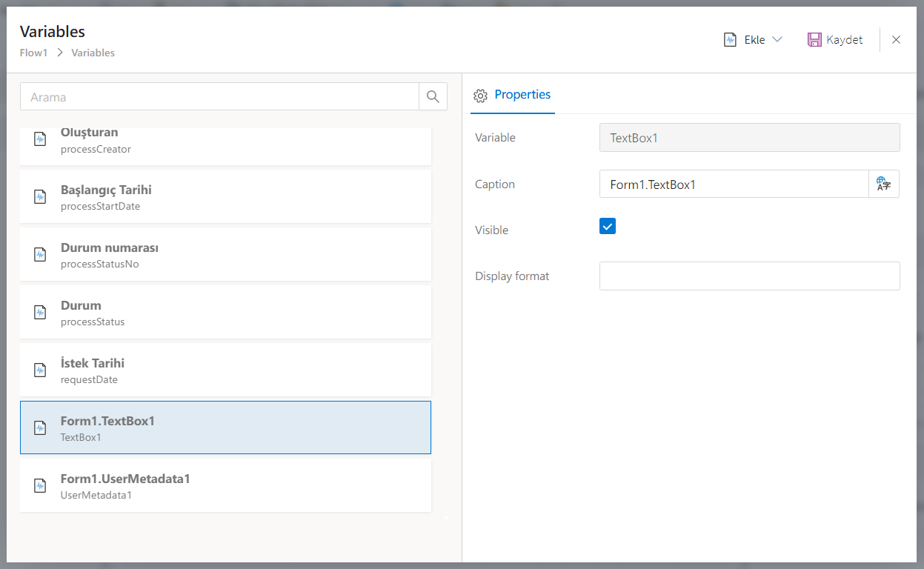Switch to the Properties tab
924x569 pixels.
click(522, 95)
